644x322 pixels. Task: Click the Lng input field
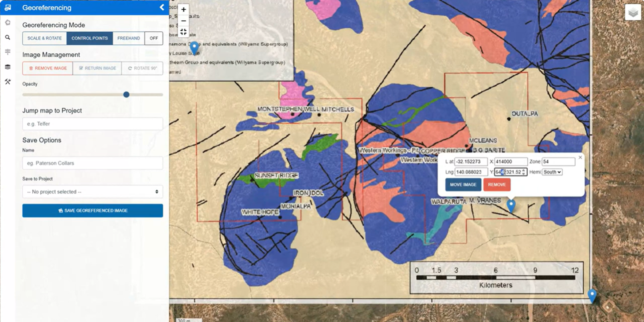click(471, 172)
